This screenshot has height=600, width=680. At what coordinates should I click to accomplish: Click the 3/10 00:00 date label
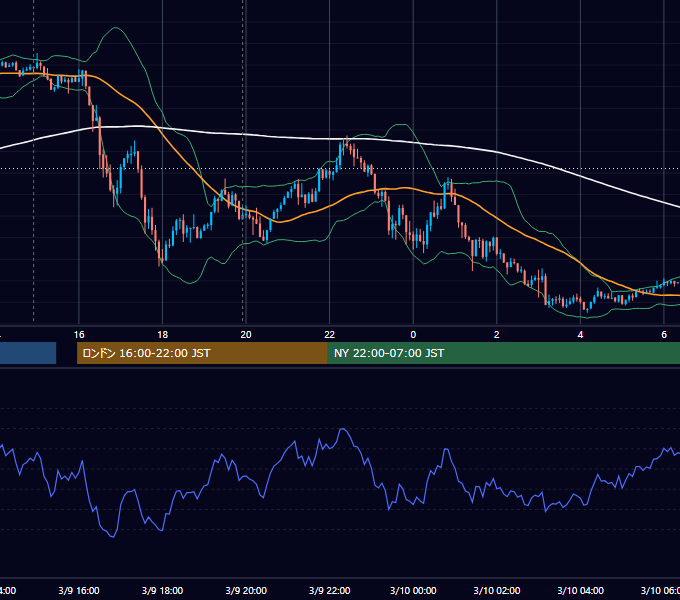(x=413, y=591)
